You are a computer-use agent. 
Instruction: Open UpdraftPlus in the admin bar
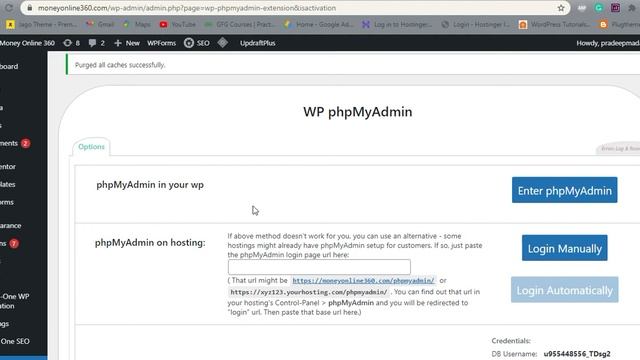point(258,43)
